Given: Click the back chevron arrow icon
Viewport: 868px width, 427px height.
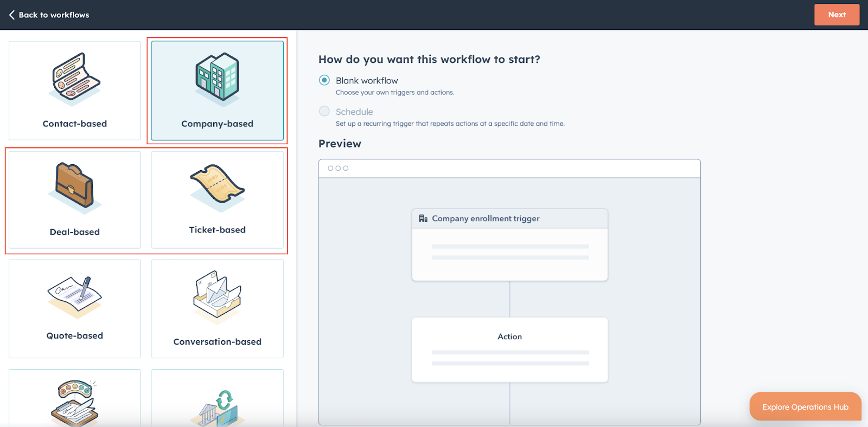Looking at the screenshot, I should click(x=12, y=15).
